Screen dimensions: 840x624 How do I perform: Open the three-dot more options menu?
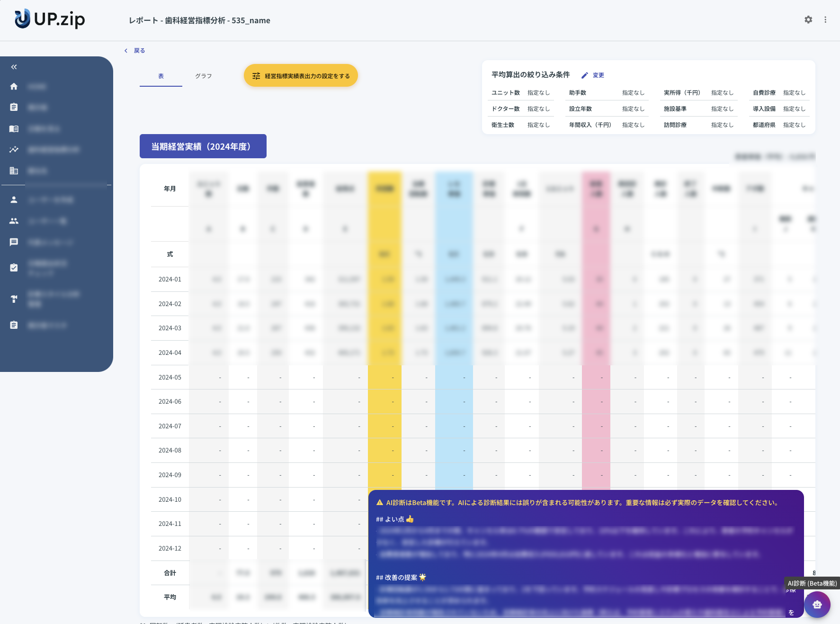point(825,19)
